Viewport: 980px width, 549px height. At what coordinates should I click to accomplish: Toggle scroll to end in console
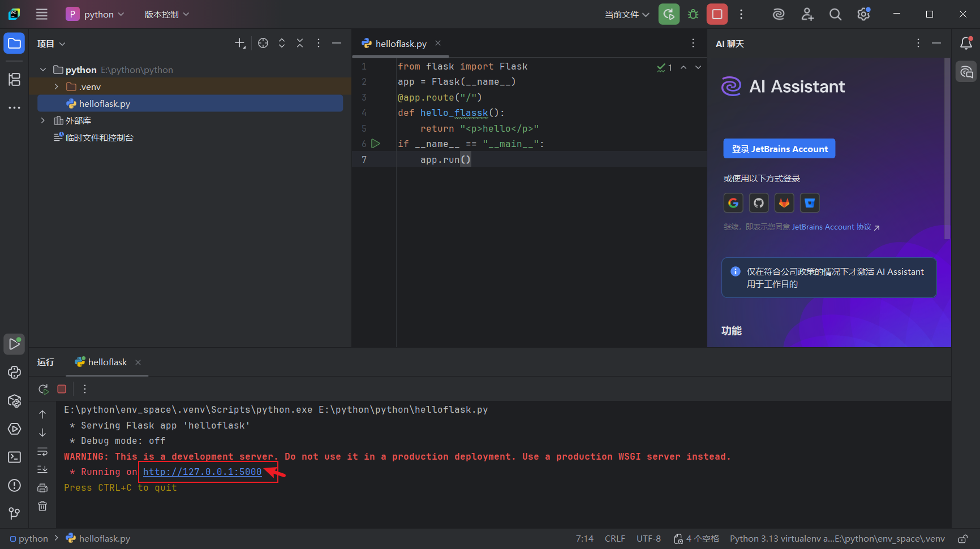tap(42, 469)
